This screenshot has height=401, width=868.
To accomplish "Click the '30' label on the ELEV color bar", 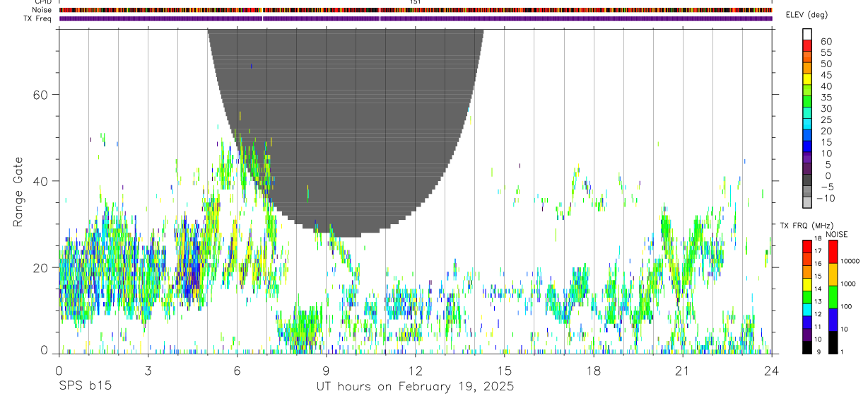I will 826,109.
